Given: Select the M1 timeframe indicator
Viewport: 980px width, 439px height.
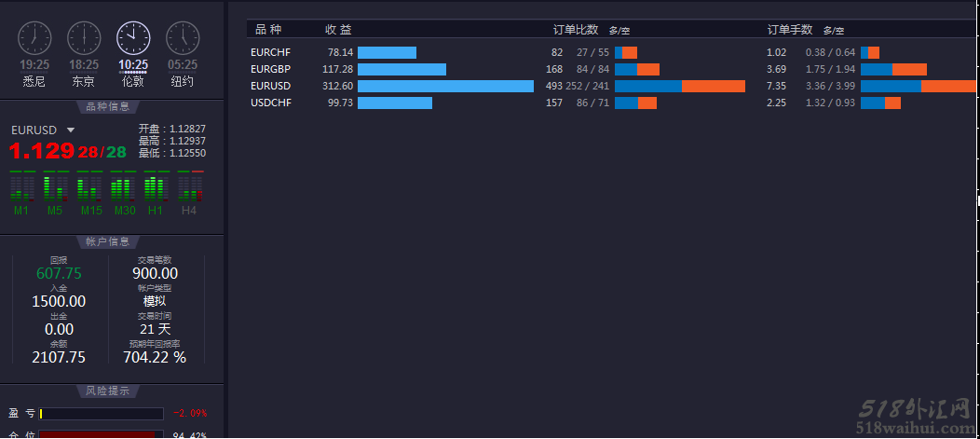Looking at the screenshot, I should [x=21, y=193].
